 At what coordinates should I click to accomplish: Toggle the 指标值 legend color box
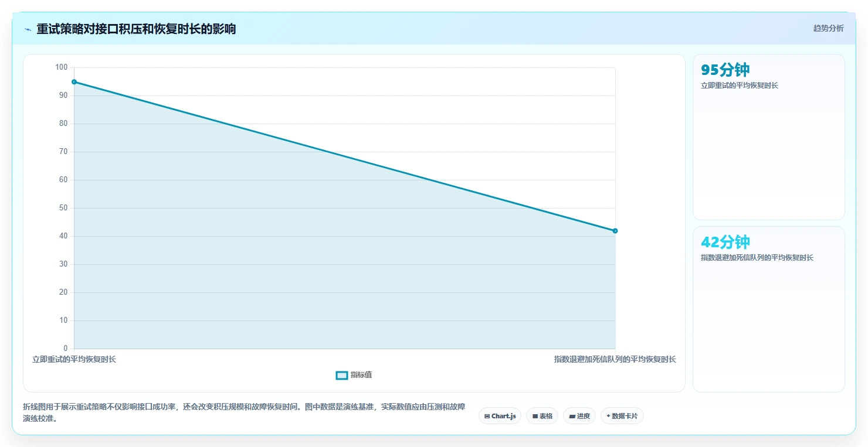click(x=341, y=375)
